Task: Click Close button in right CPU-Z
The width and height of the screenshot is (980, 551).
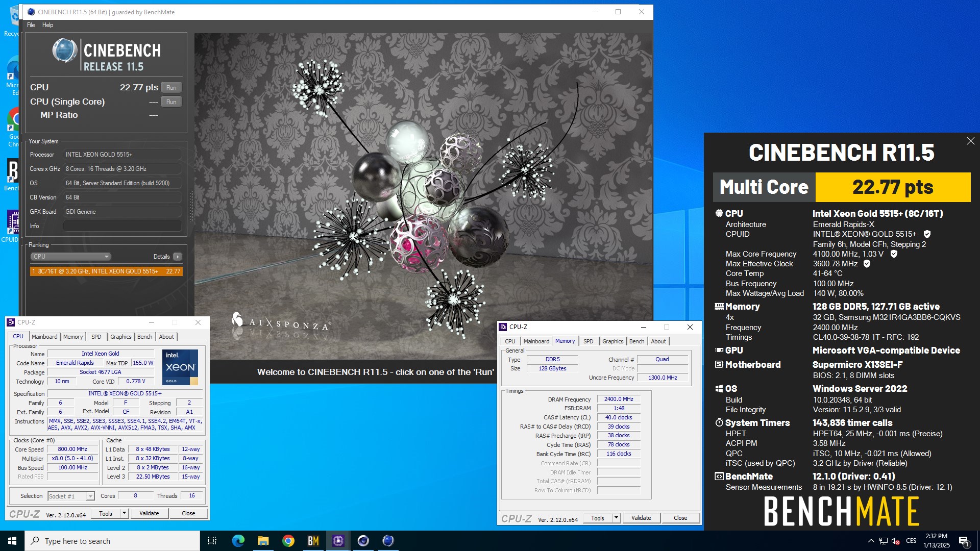Action: click(x=680, y=518)
